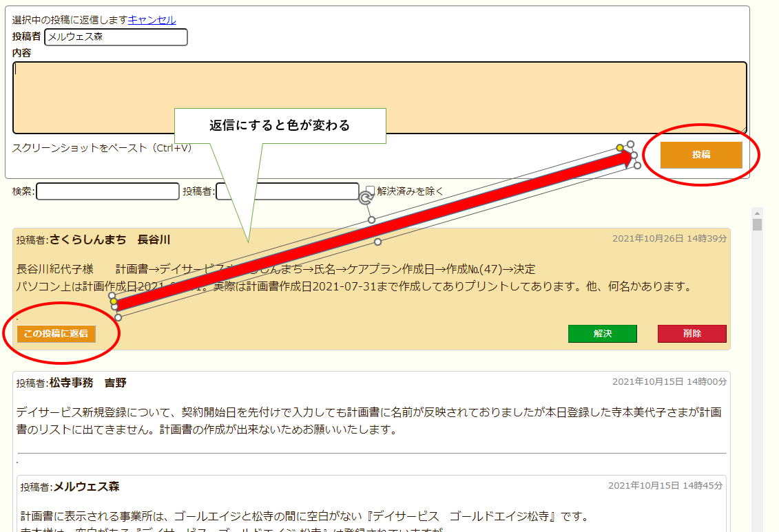This screenshot has height=532, width=779.
Task: Click the rotation handle of the red arrow
Action: (366, 198)
